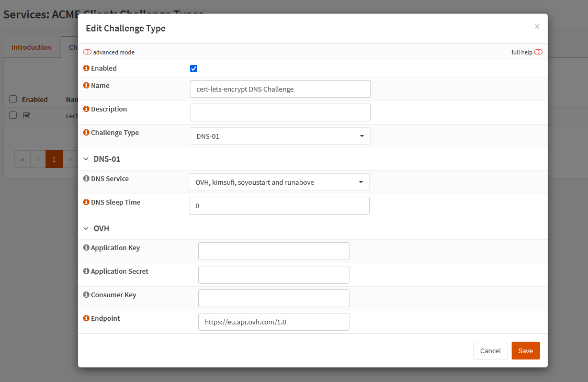Save the challenge type settings
Viewport: 588px width, 382px height.
[525, 350]
